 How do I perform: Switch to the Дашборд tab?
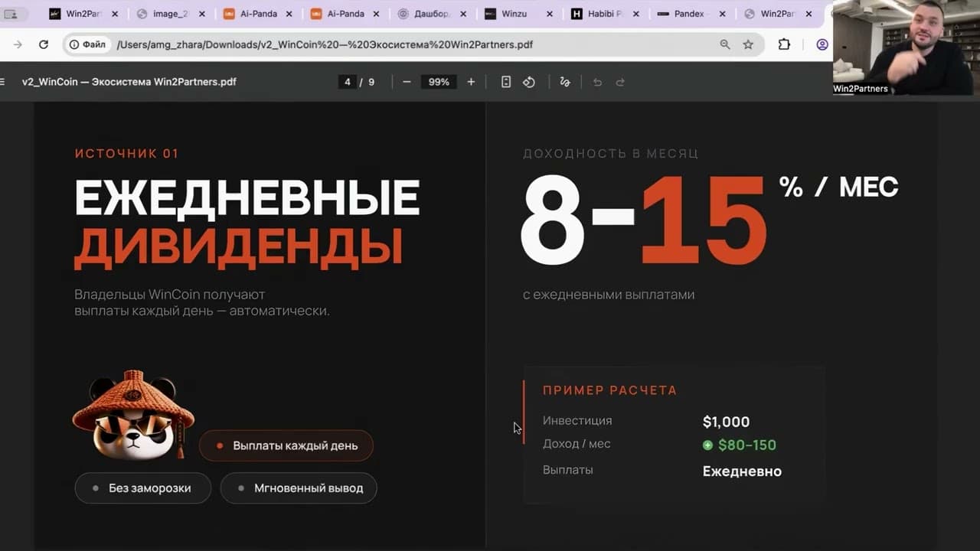coord(432,14)
